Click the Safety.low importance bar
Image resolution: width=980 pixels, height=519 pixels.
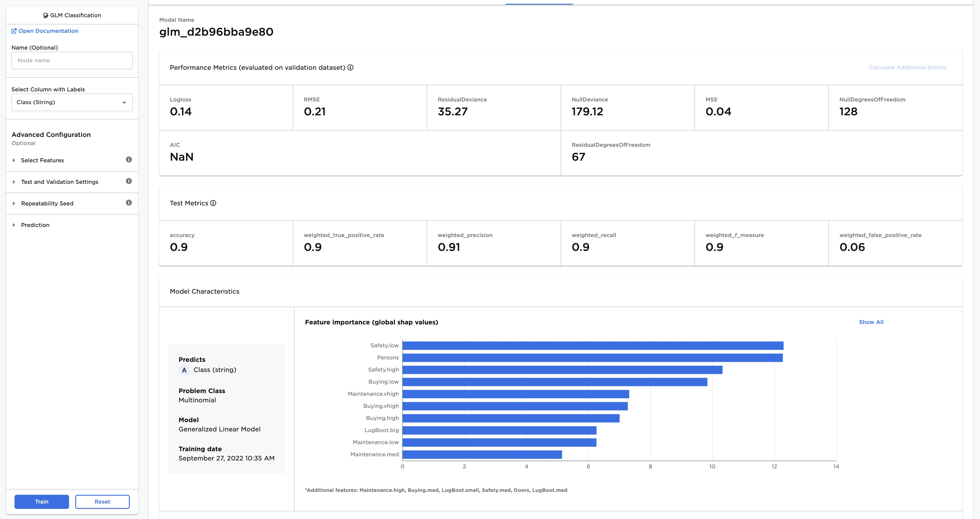(x=593, y=346)
